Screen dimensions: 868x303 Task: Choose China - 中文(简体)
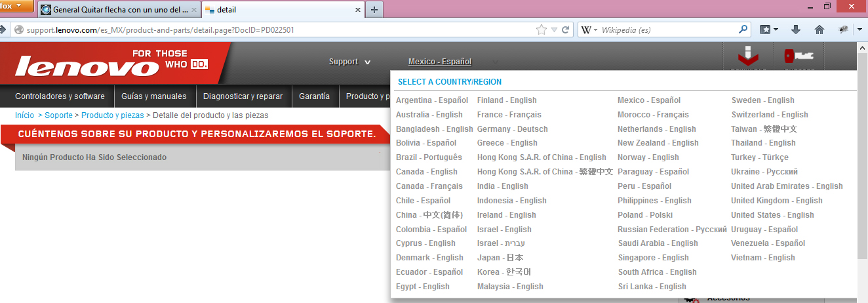[429, 215]
